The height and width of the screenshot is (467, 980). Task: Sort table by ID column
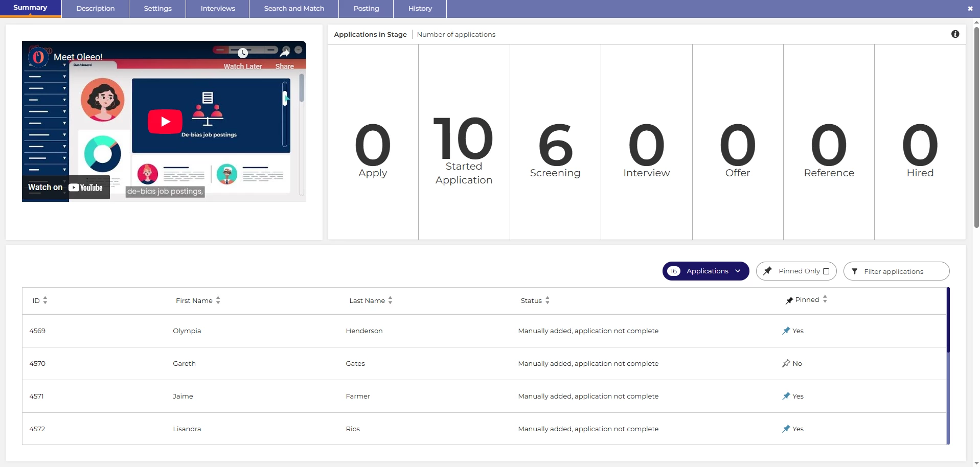point(45,300)
